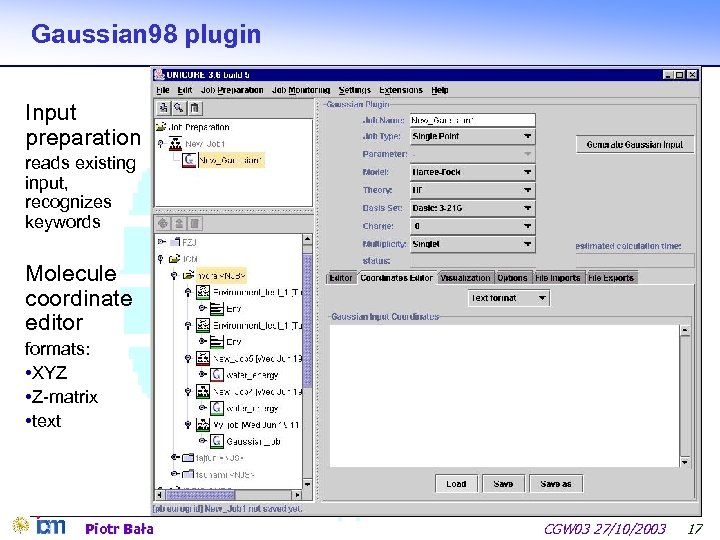Click the job tree vertical scrollbar
Viewport: 720px width, 540px height.
pyautogui.click(x=307, y=361)
